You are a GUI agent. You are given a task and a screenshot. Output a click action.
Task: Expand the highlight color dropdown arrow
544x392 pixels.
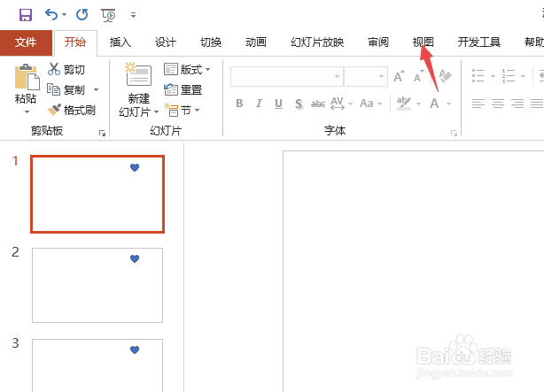(x=419, y=104)
